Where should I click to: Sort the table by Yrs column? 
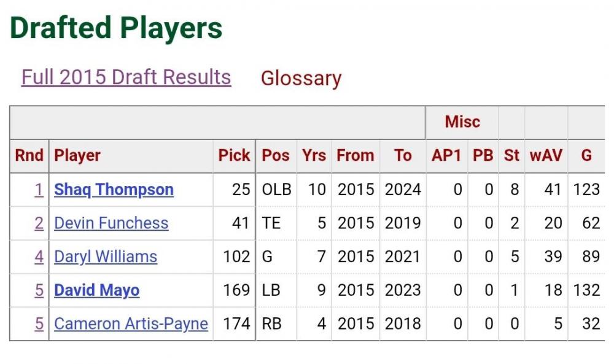tap(314, 156)
